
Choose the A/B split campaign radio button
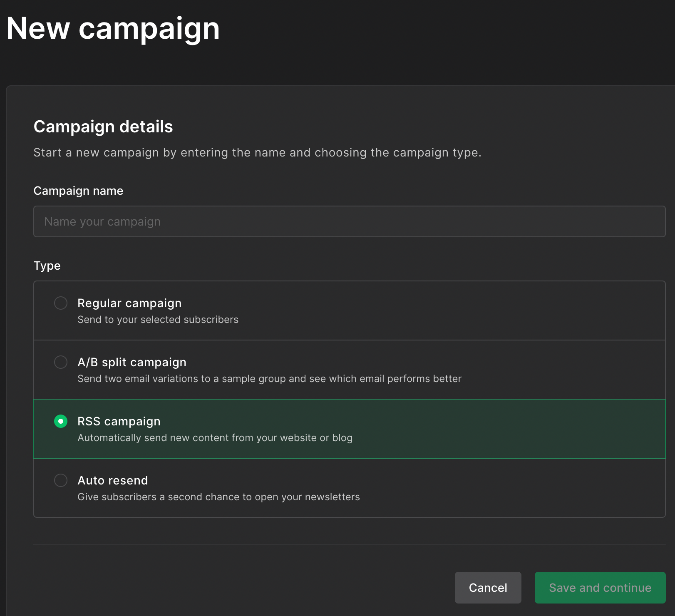click(61, 362)
